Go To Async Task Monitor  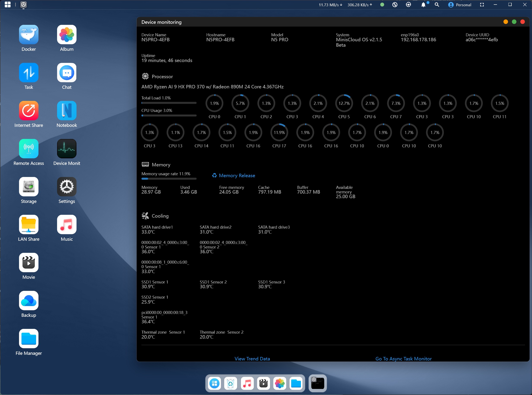403,359
